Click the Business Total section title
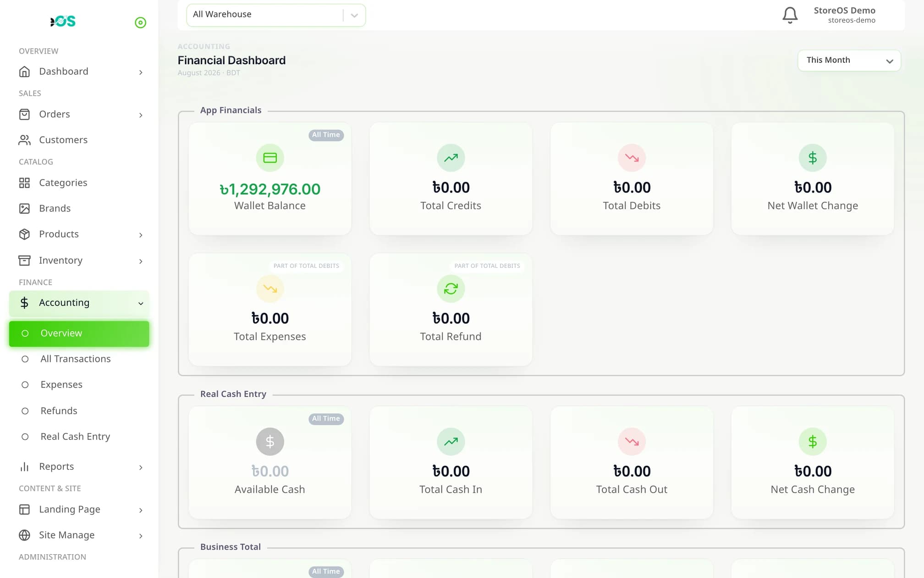 (231, 547)
